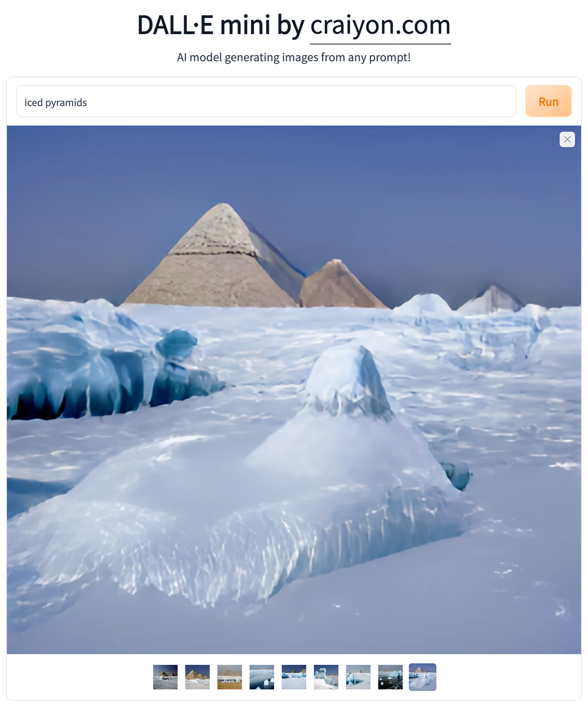View the fourth thumbnail with floating ice
Viewport: 588px width, 707px height.
[262, 677]
